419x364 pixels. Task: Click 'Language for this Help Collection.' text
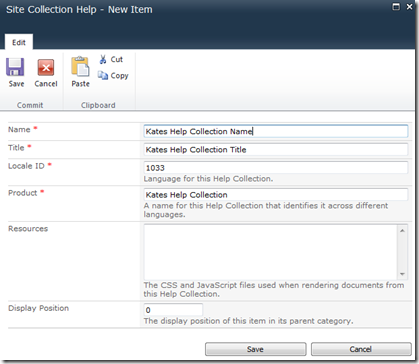208,179
